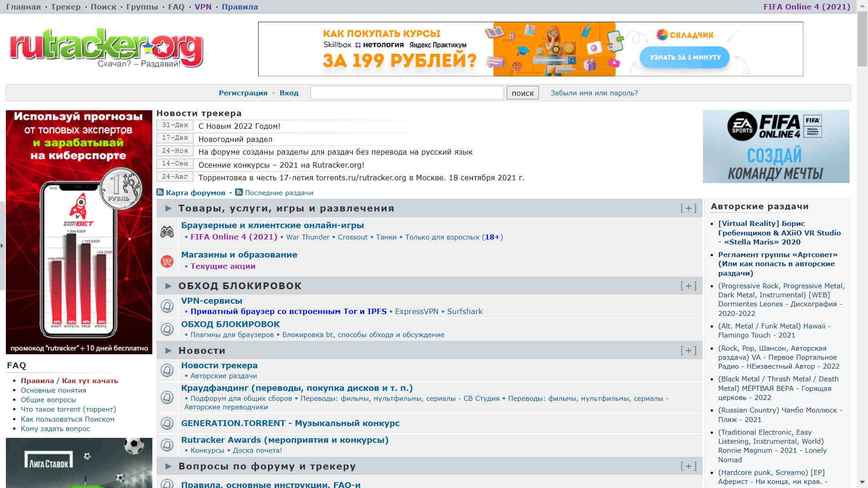Click the rutracker.org logo

[107, 48]
